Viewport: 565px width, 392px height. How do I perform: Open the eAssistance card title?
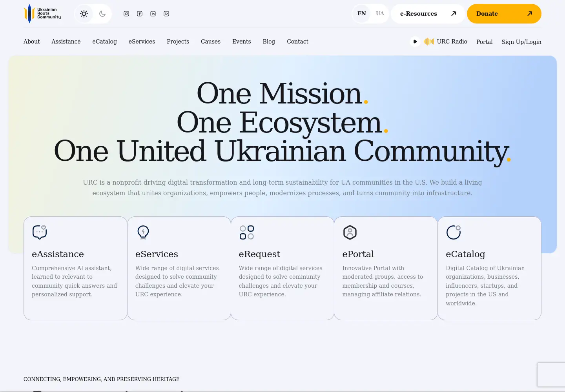click(x=58, y=254)
